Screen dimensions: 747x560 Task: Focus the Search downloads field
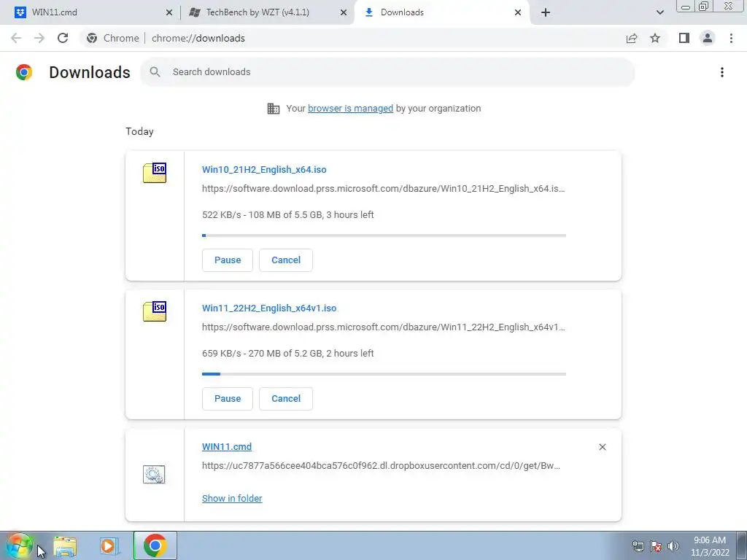(x=388, y=72)
